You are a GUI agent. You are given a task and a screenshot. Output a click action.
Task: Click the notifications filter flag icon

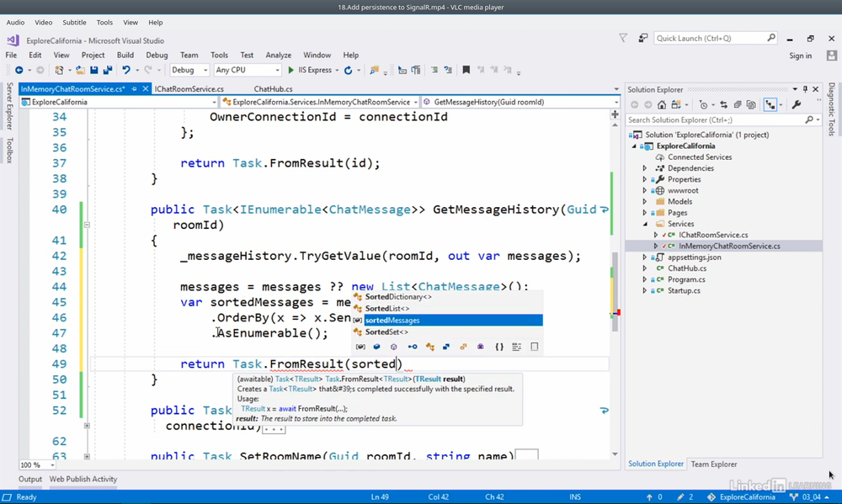tap(623, 38)
